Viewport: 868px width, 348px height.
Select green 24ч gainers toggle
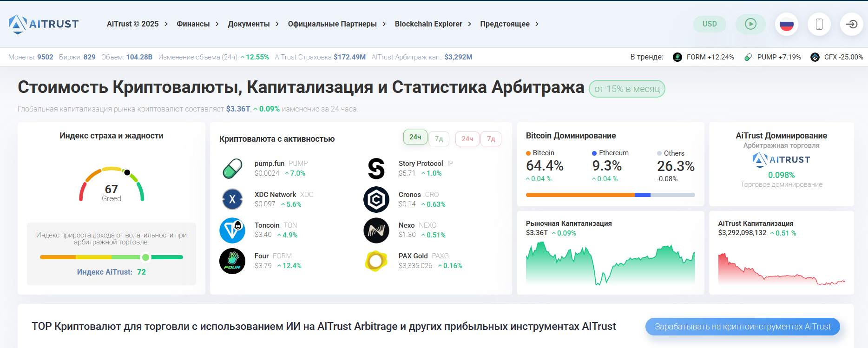[415, 138]
